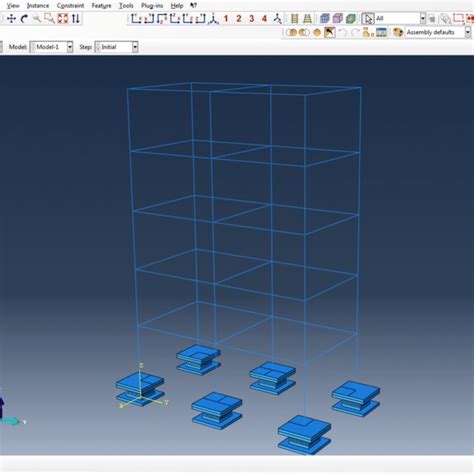Click the Create Display Group arrow icon
Image resolution: width=474 pixels, height=474 pixels.
pos(330,32)
